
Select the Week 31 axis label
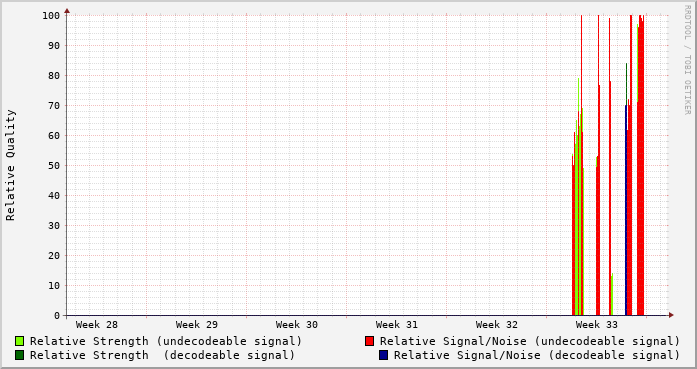(x=397, y=325)
